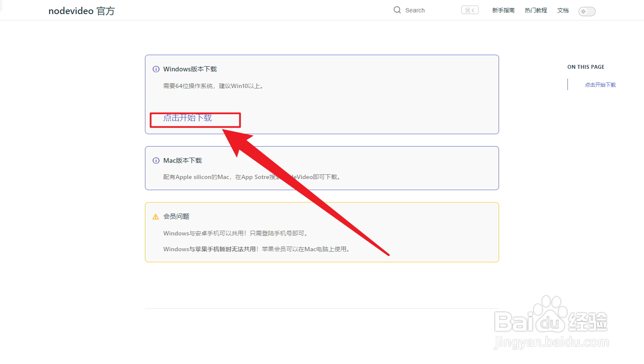Jump to 点击开始下载 in On This Page

600,85
